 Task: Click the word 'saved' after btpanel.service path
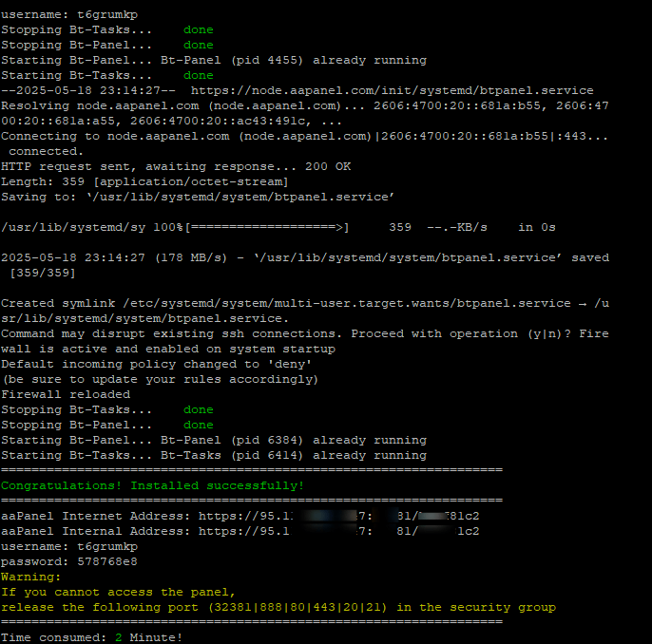590,257
